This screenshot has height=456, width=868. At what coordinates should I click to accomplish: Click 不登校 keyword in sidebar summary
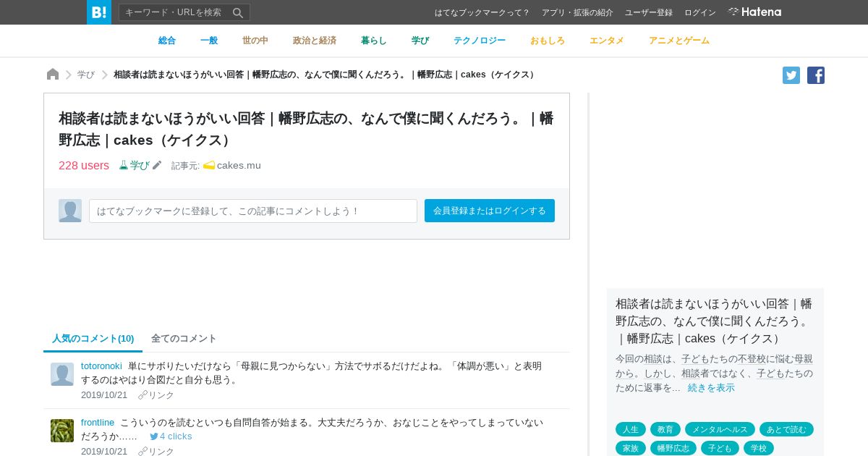[x=754, y=359]
